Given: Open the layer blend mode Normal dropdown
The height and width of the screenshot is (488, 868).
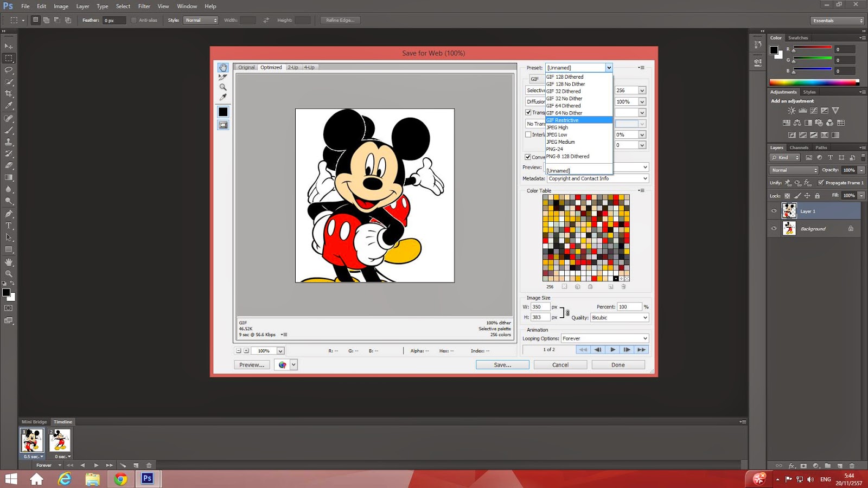Looking at the screenshot, I should point(794,170).
